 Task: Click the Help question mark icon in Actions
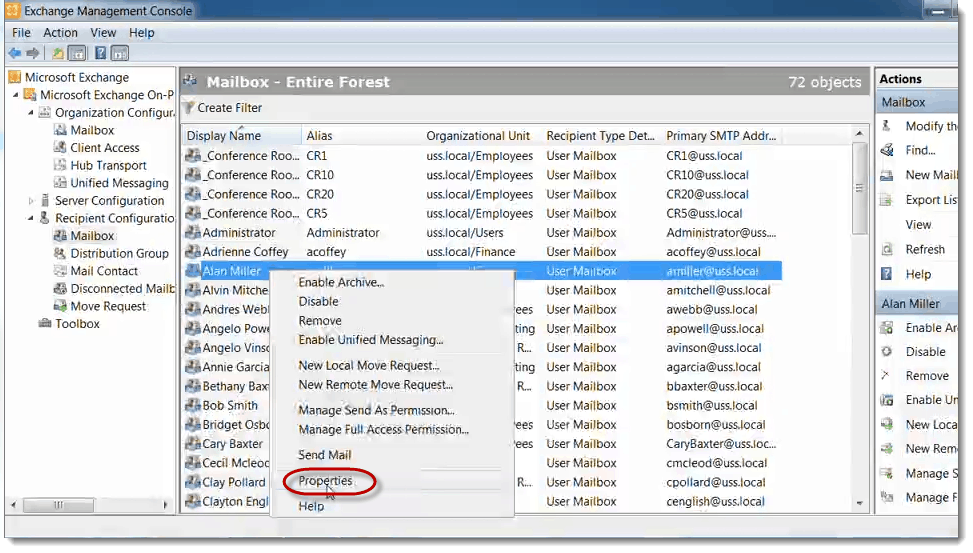887,274
